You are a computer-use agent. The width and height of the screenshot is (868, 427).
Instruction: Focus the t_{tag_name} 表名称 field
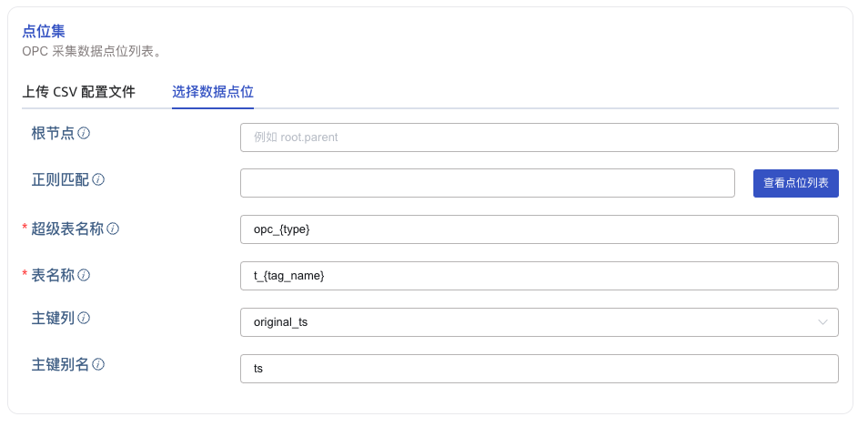click(x=539, y=276)
